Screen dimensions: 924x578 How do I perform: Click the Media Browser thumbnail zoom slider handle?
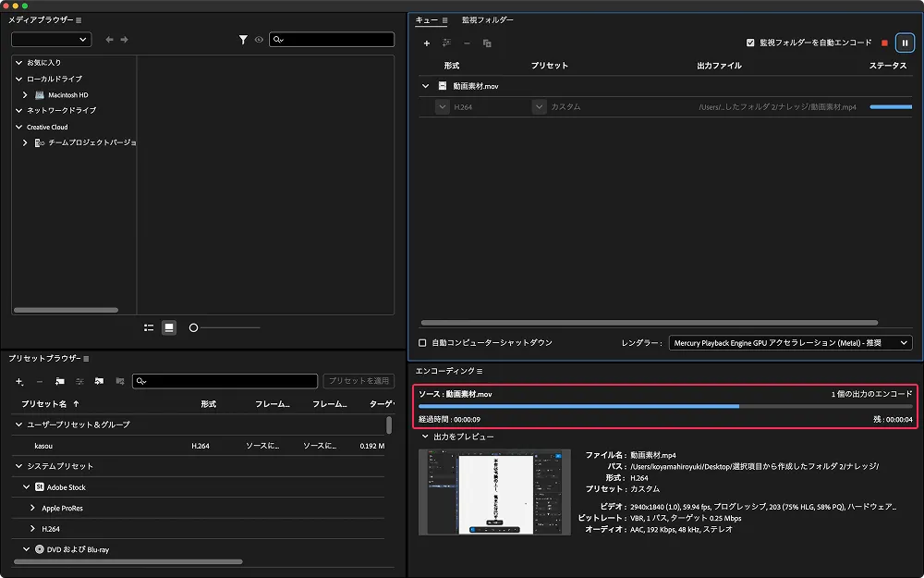(x=193, y=328)
